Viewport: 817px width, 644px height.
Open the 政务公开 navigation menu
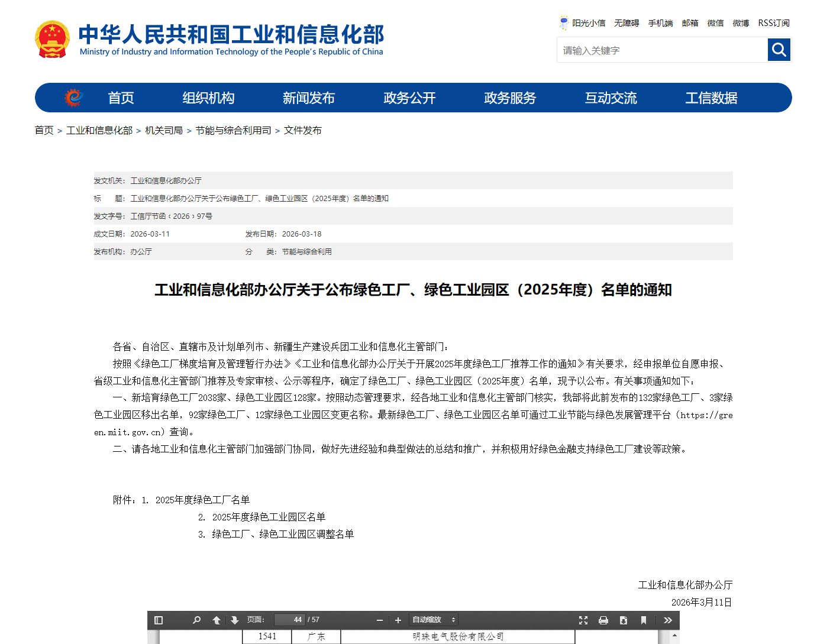coord(409,98)
